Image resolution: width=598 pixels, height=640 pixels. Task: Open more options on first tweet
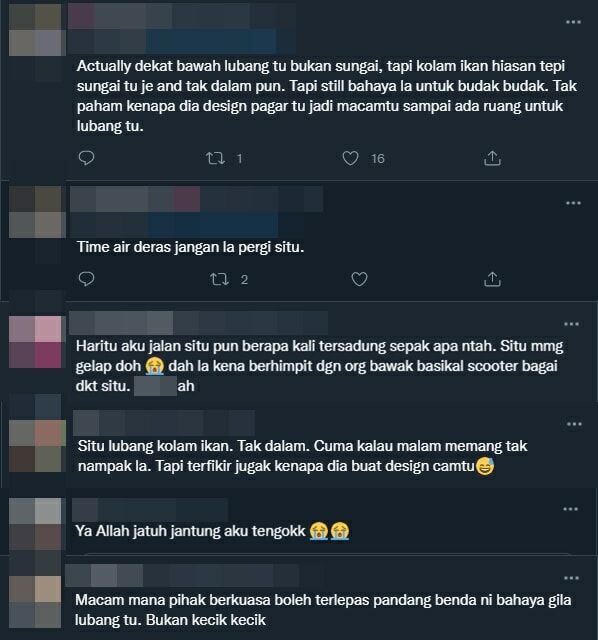coord(574,22)
